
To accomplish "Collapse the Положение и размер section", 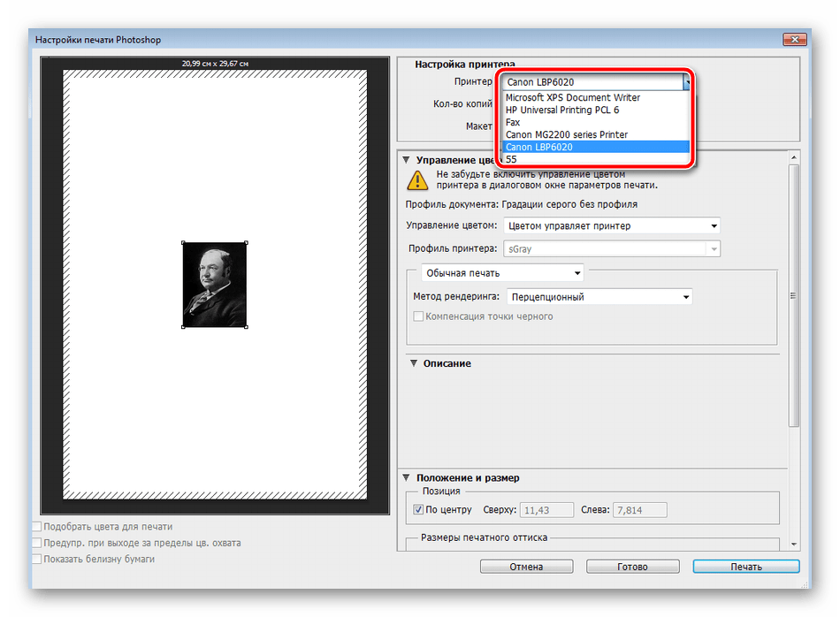I will [406, 477].
